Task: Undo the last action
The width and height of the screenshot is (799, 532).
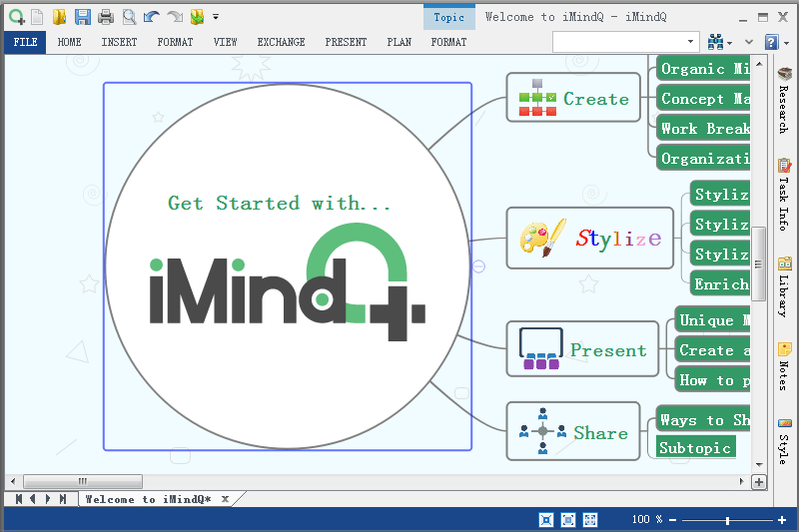Action: click(152, 17)
